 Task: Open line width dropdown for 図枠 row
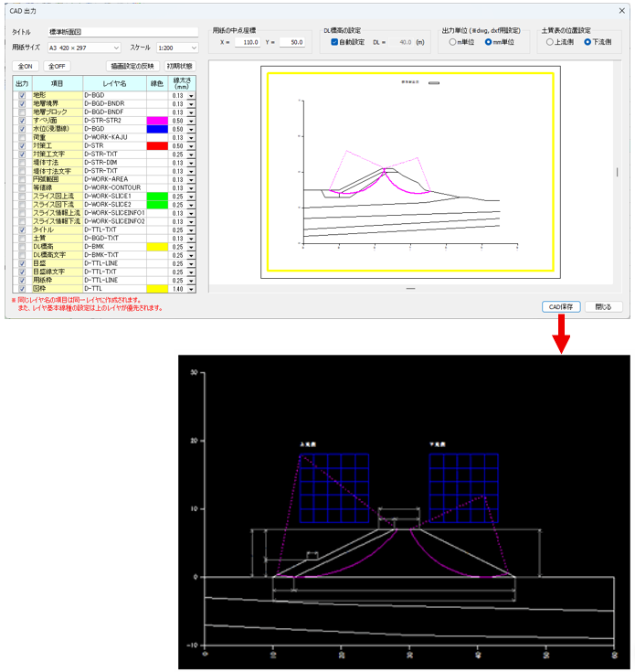(x=191, y=289)
